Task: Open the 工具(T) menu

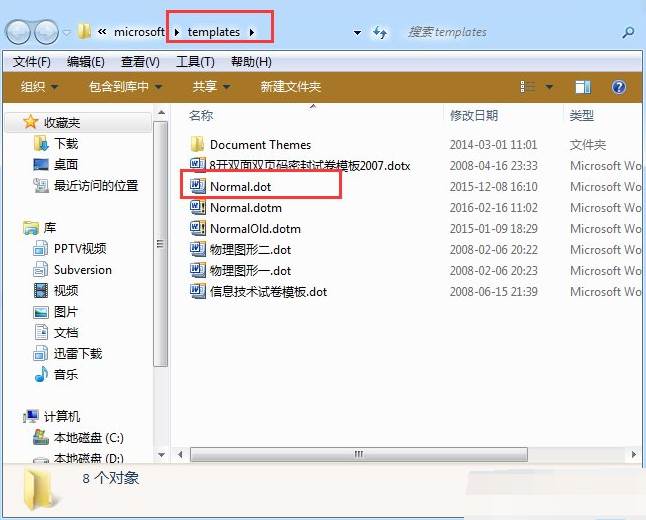Action: (195, 62)
